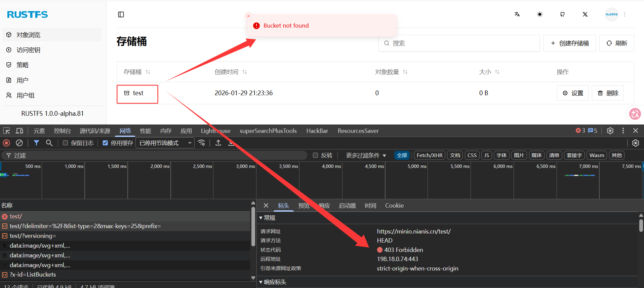The width and height of the screenshot is (644, 288).
Task: Open network conditions Wi-Fi icon
Action: tap(202, 143)
